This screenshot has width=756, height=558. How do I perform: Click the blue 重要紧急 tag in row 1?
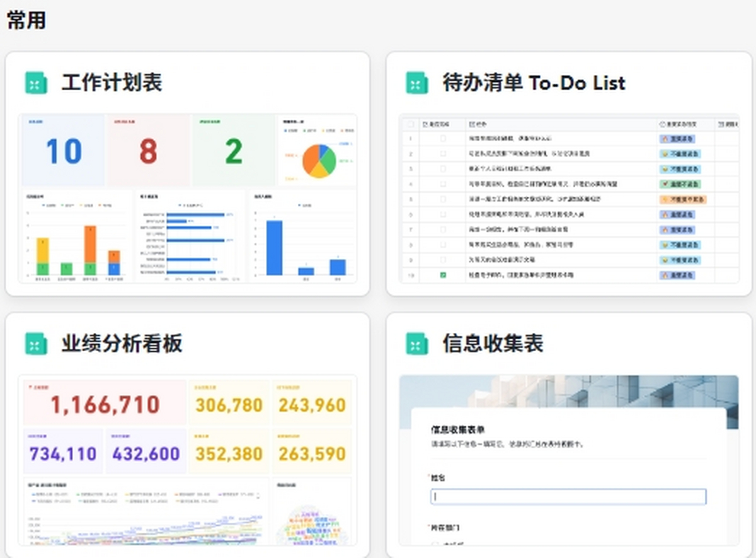click(x=677, y=138)
